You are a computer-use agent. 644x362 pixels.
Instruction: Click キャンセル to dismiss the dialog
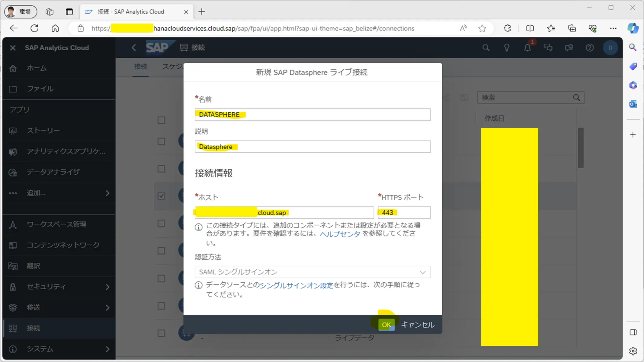coord(418,325)
